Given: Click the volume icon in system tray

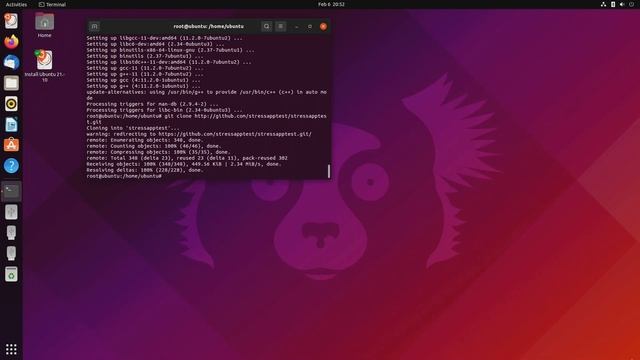Looking at the screenshot, I should pos(622,4).
